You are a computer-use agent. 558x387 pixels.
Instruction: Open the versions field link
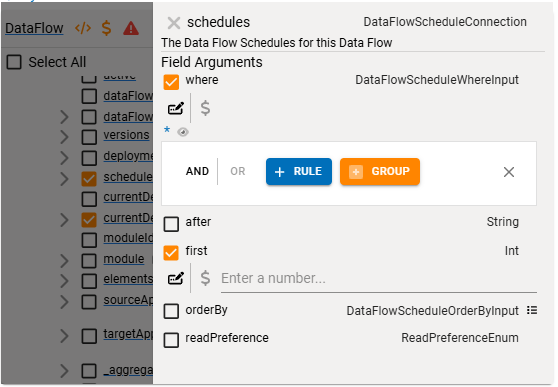point(126,135)
